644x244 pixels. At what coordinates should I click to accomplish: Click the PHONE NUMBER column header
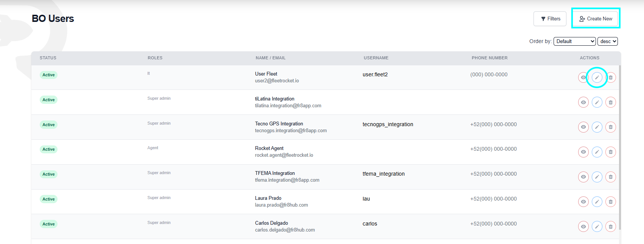point(490,58)
